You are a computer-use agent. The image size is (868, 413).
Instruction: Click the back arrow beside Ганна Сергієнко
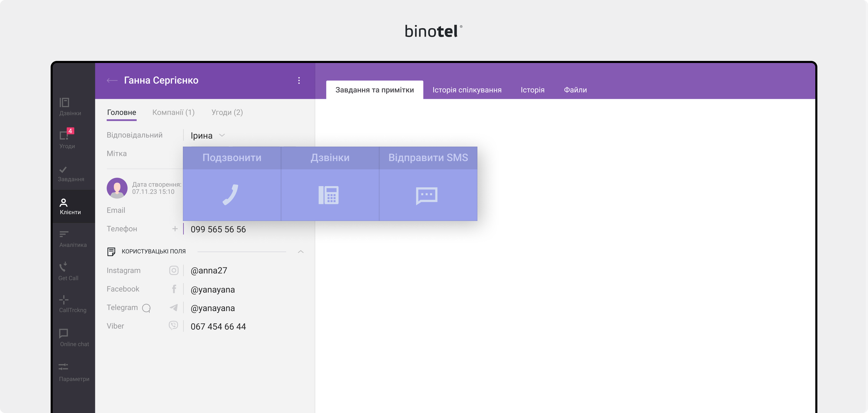(x=112, y=81)
